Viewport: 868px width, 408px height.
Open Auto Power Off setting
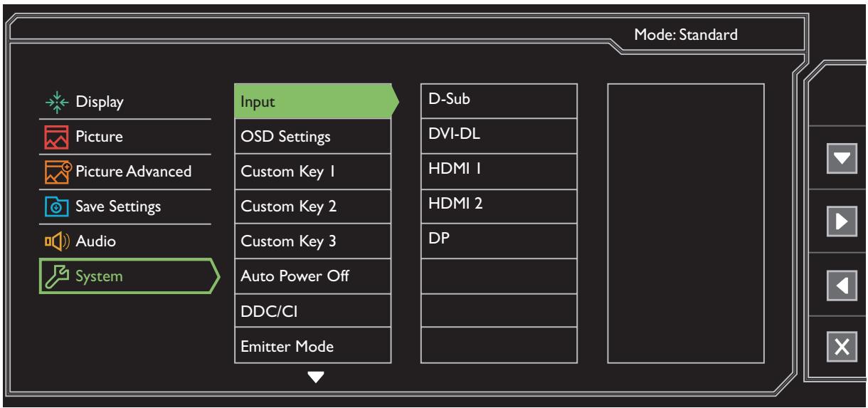[313, 276]
